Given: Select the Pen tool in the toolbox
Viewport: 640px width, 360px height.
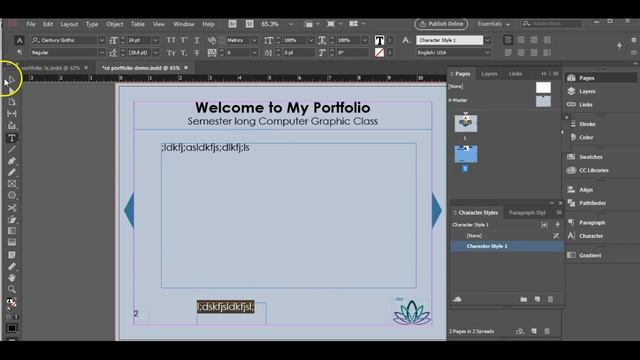Looking at the screenshot, I should click(x=12, y=161).
